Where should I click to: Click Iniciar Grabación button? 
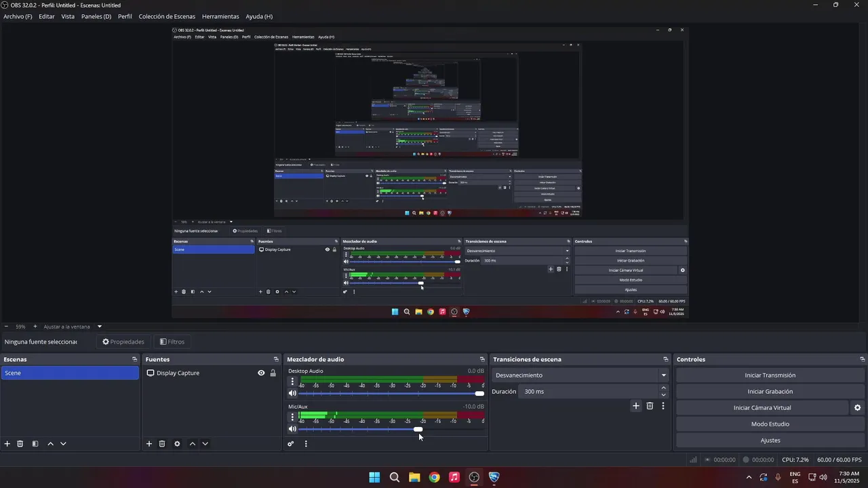770,392
